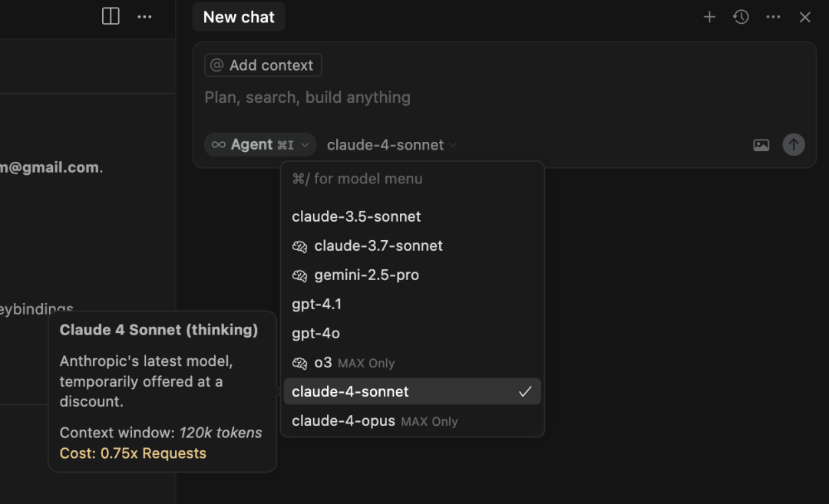Open chat panel more actions ellipsis

tap(773, 17)
